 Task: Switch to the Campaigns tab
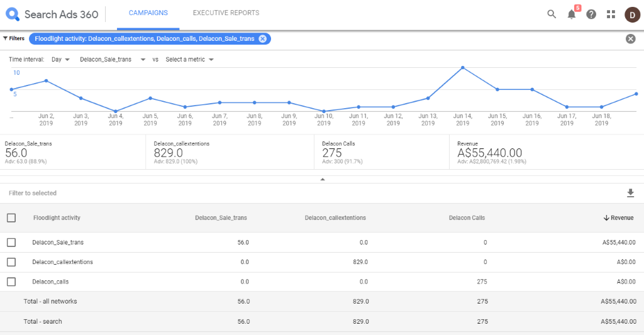pyautogui.click(x=148, y=13)
